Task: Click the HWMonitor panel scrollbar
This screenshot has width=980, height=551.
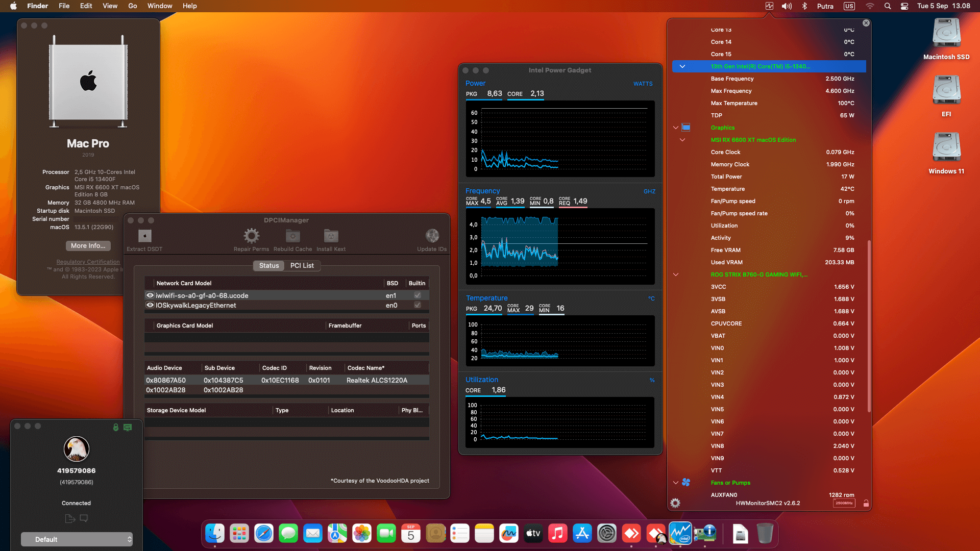Action: click(x=869, y=327)
